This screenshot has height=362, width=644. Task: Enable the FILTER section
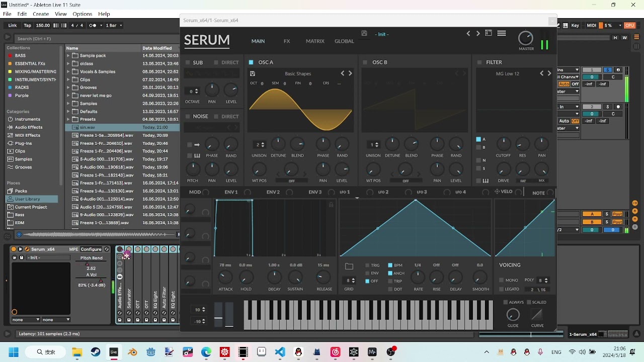[479, 62]
